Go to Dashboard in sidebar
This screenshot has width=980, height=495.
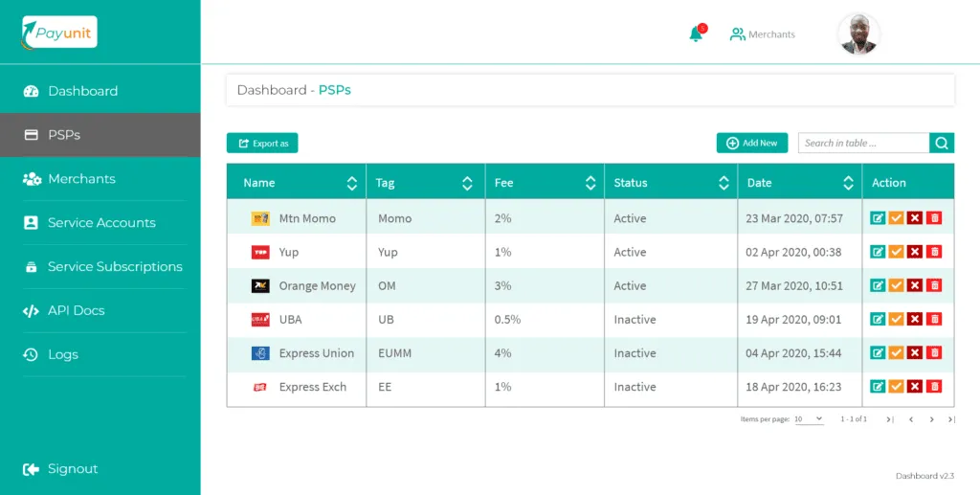pos(100,91)
